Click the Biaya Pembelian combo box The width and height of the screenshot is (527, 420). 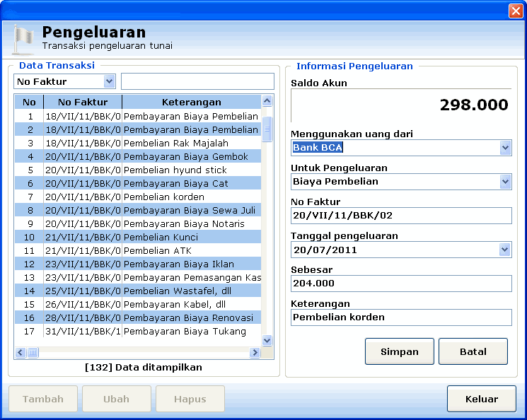[x=401, y=182]
